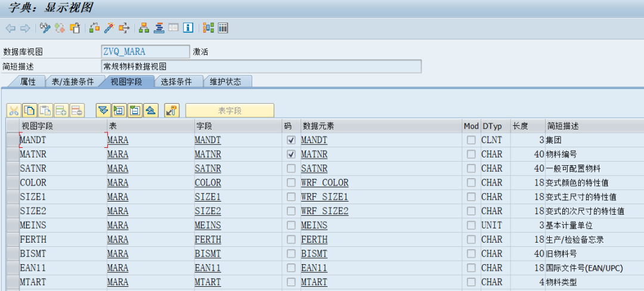Open the WRF_COLOR data element link

point(324,182)
